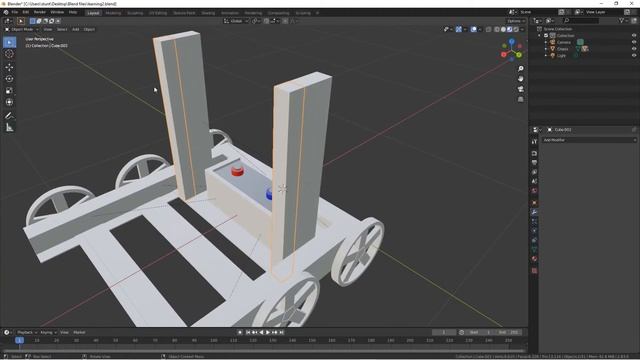Toggle viewport overlays button
The image size is (640, 360).
(473, 29)
